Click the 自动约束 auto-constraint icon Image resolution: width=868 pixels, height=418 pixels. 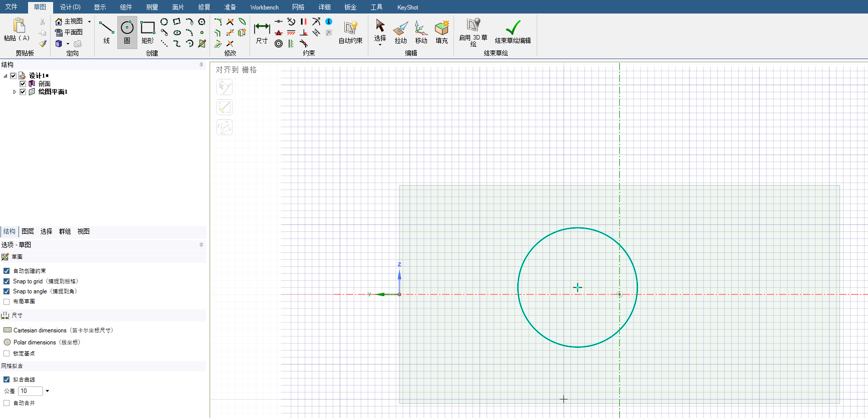pos(350,32)
